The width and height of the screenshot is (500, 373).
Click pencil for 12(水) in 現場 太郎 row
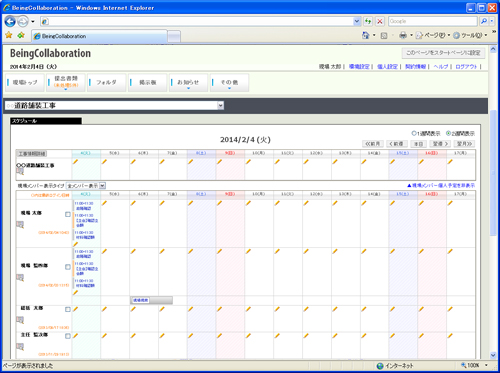tap(306, 203)
